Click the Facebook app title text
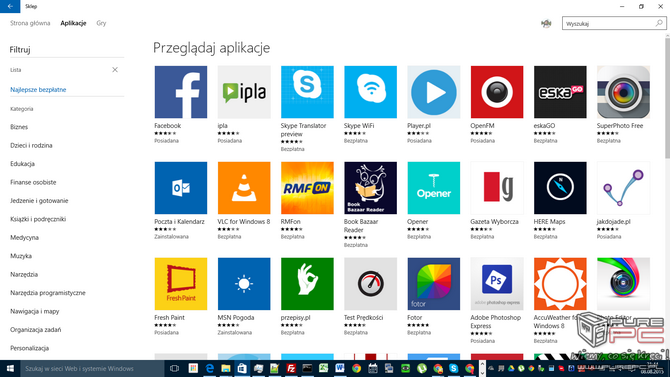Screen dimensions: 670x377 click(168, 126)
